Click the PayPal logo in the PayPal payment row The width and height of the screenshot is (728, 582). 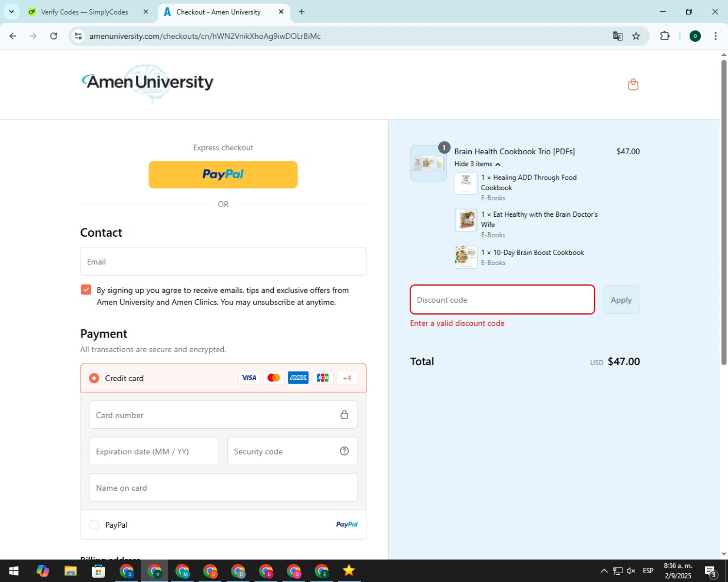point(347,524)
